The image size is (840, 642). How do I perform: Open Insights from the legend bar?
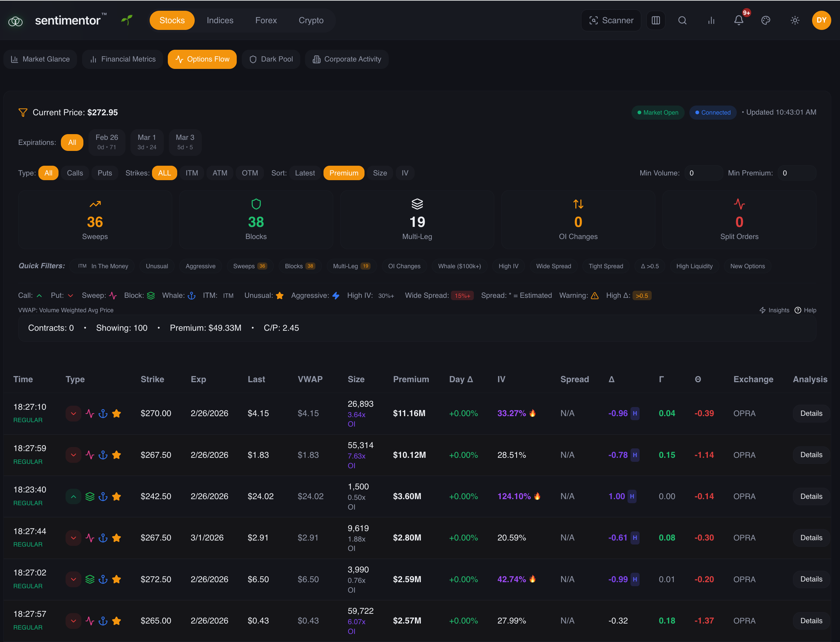click(x=774, y=310)
